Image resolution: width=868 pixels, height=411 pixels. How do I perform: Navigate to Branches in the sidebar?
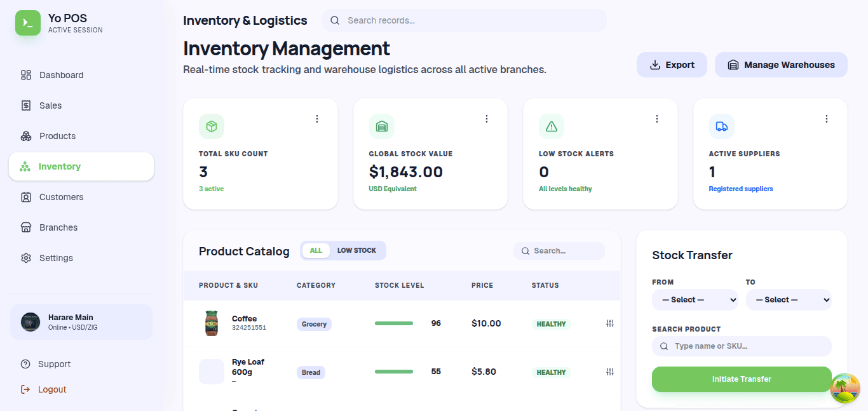pos(81,227)
